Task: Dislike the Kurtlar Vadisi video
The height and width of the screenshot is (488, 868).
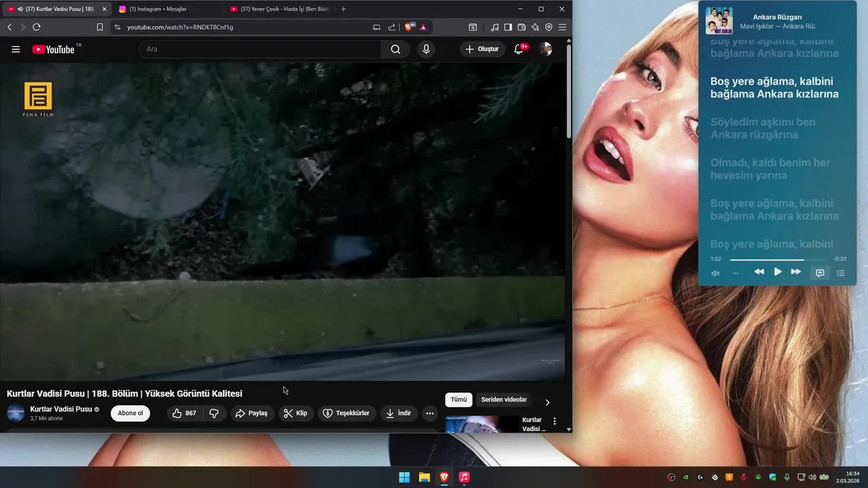Action: [214, 413]
